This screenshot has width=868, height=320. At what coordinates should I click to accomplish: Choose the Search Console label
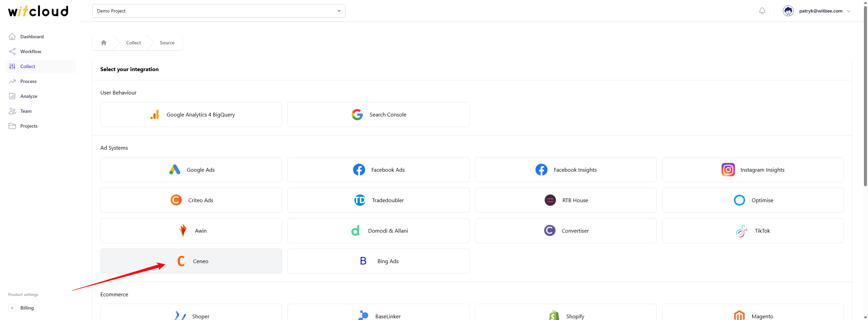(x=388, y=114)
